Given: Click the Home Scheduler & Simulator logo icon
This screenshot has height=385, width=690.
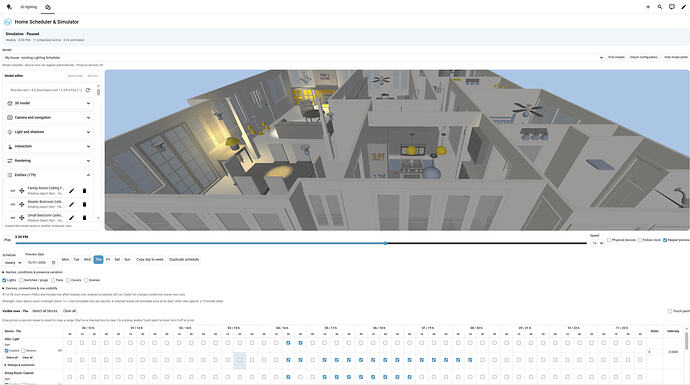Looking at the screenshot, I should pos(7,22).
